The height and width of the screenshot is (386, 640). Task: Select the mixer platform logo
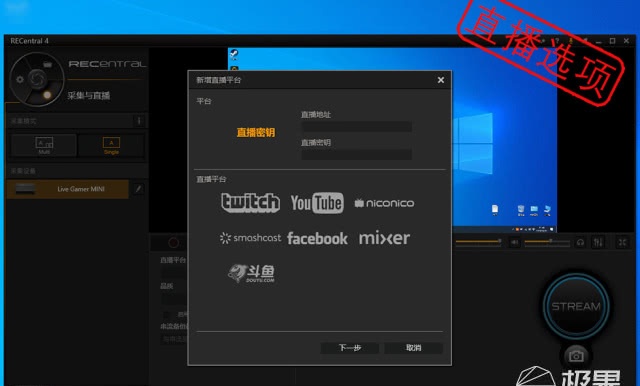click(x=384, y=237)
